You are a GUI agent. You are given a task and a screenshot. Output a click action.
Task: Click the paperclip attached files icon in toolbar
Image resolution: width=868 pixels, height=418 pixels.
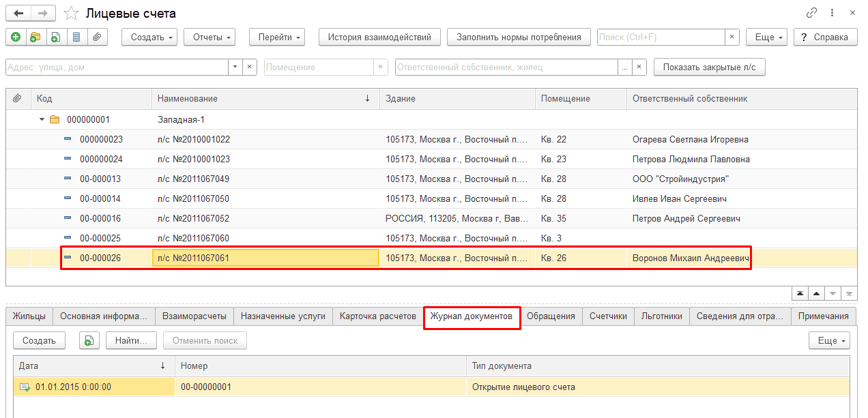(97, 37)
